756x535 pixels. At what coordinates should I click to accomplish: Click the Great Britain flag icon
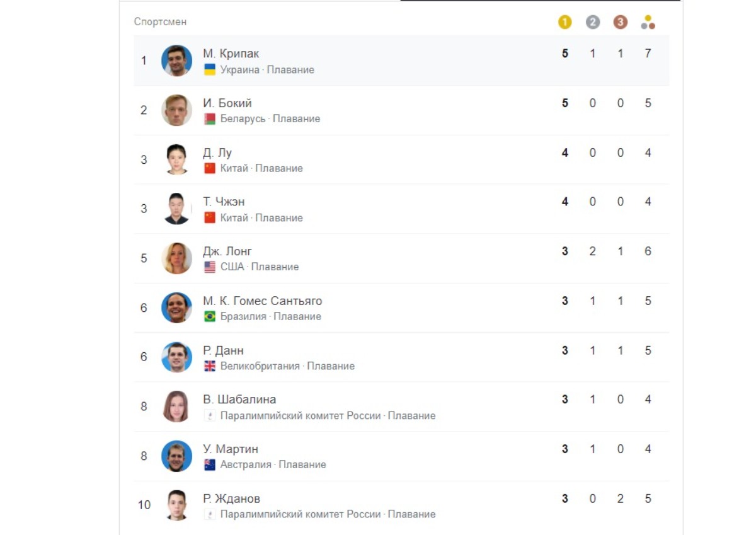point(210,366)
